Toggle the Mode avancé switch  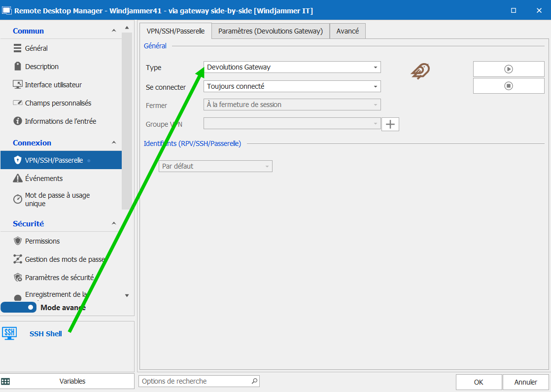click(19, 307)
